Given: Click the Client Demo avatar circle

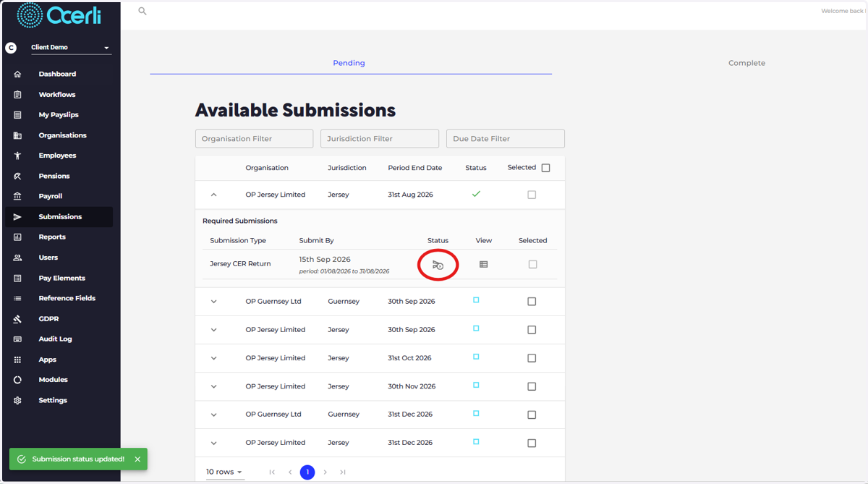Looking at the screenshot, I should (x=11, y=48).
